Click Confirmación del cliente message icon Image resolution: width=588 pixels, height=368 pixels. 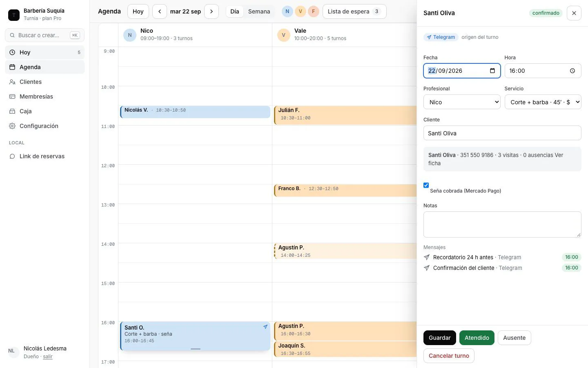[427, 268]
